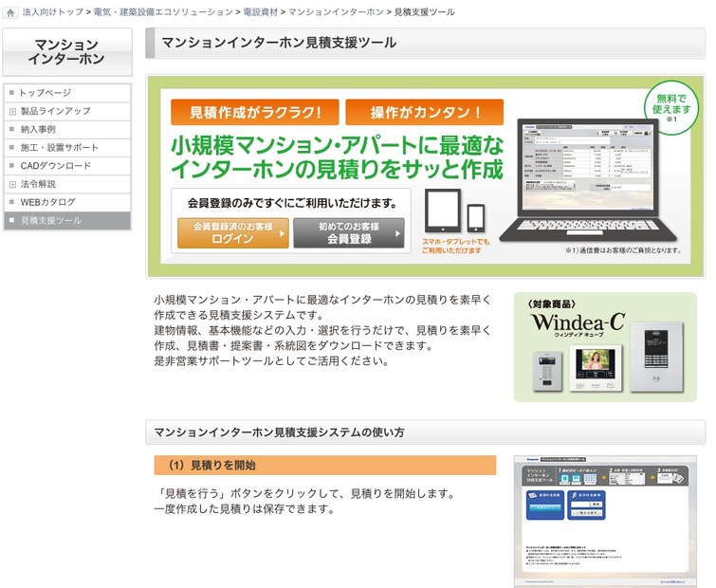This screenshot has height=588, width=716.
Task: Click the スマホ・タブレットでもご利用いただけます text
Action: tap(455, 246)
